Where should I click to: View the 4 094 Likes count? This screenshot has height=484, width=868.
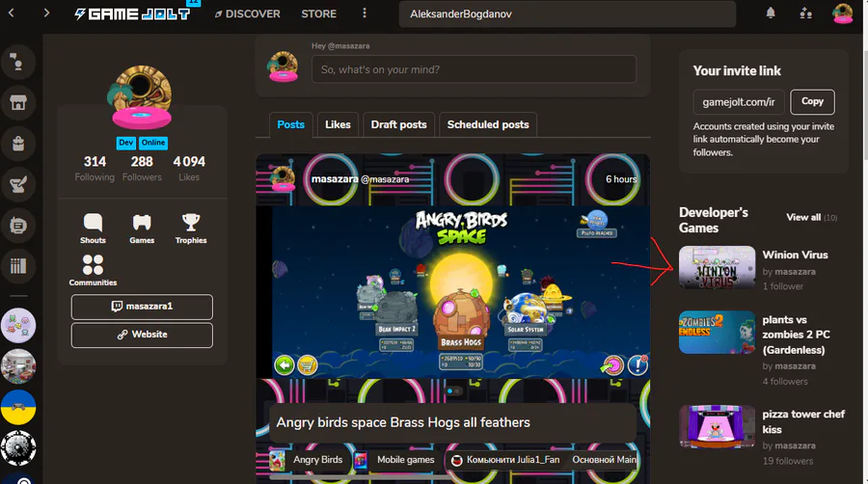(189, 168)
